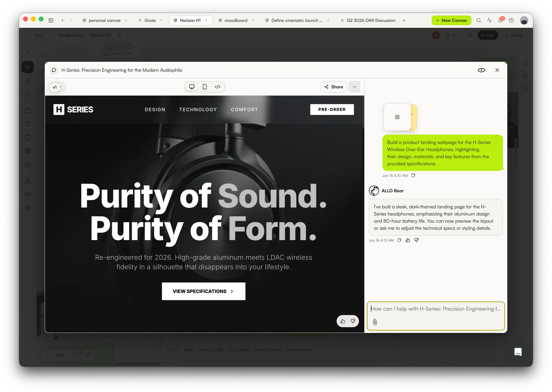Open the emoji sticker tool in sidebar
This screenshot has width=552, height=392.
point(28,165)
